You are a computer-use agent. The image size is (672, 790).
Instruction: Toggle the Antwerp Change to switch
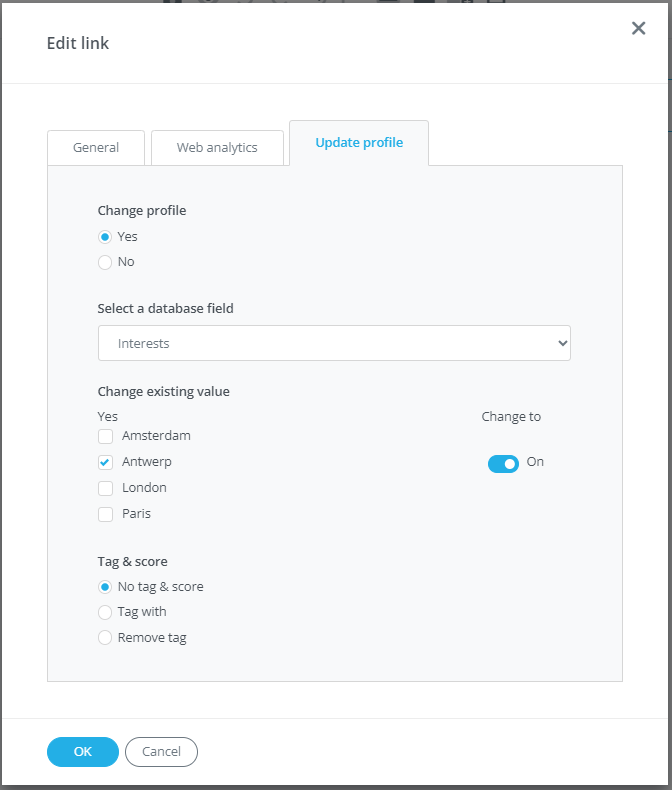[x=503, y=464]
